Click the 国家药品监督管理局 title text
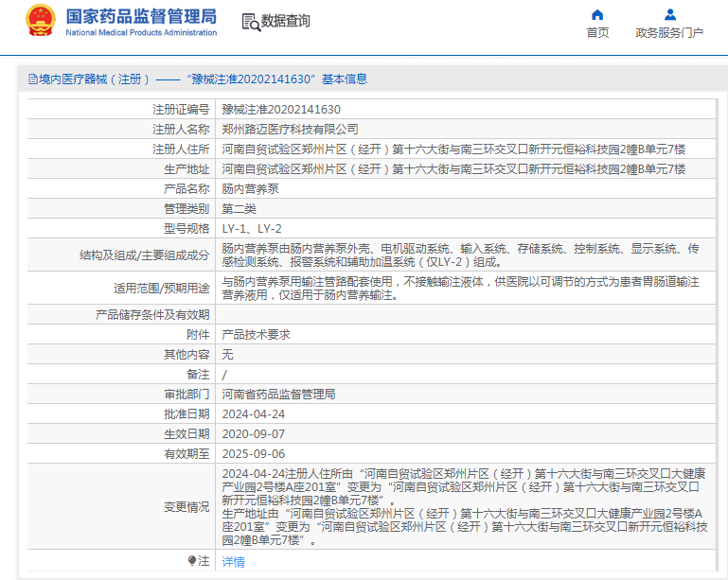The image size is (728, 580). click(x=141, y=16)
